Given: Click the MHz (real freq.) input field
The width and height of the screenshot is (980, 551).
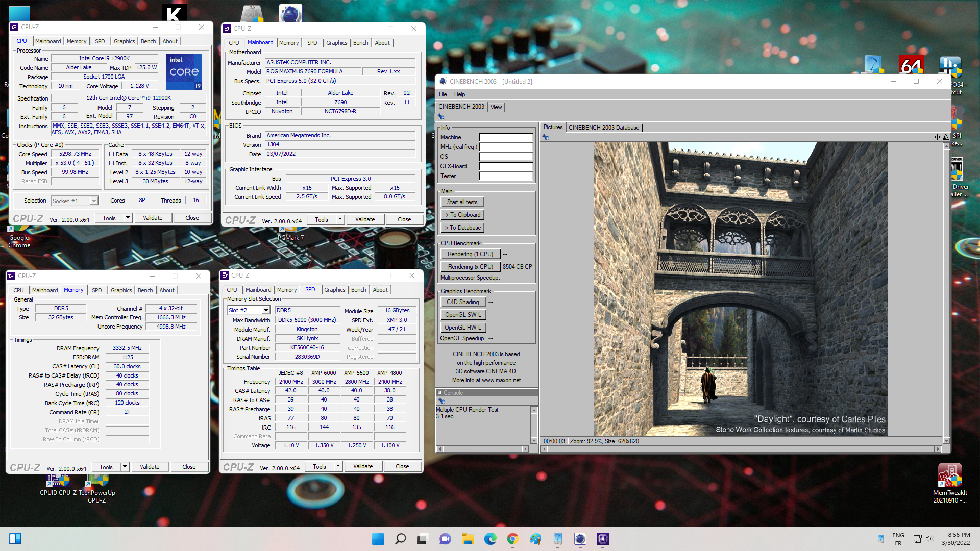Looking at the screenshot, I should pos(506,147).
